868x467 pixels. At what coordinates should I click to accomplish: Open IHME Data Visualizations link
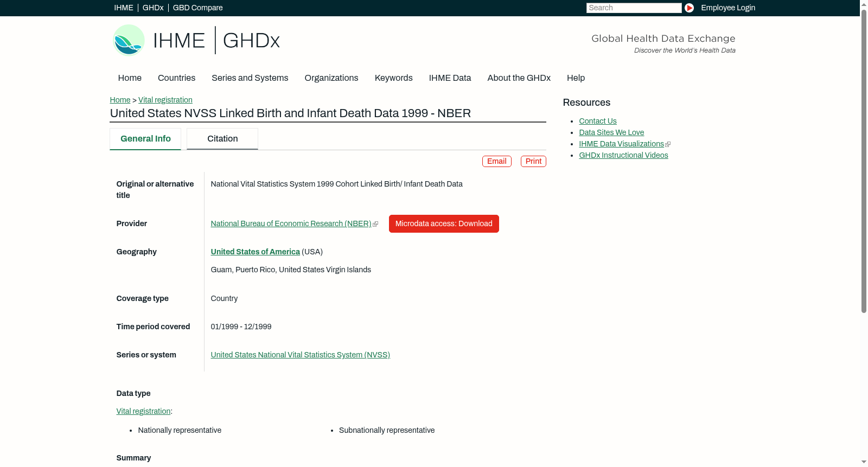[x=621, y=144]
